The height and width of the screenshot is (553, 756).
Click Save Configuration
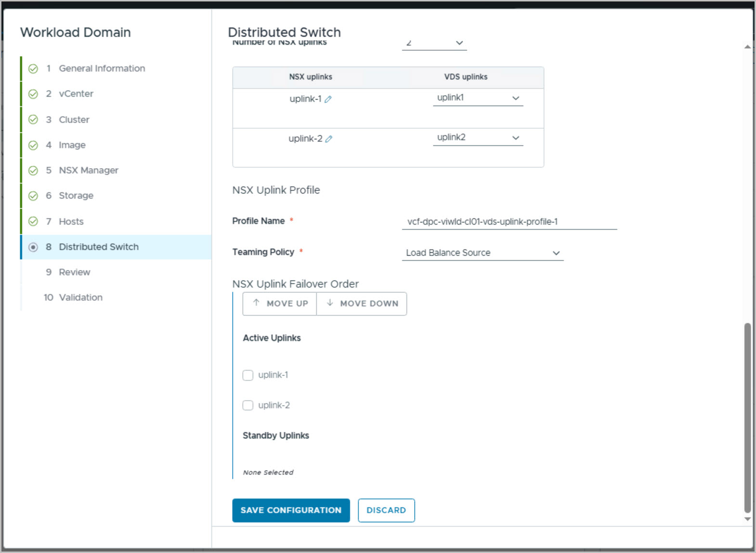coord(291,510)
